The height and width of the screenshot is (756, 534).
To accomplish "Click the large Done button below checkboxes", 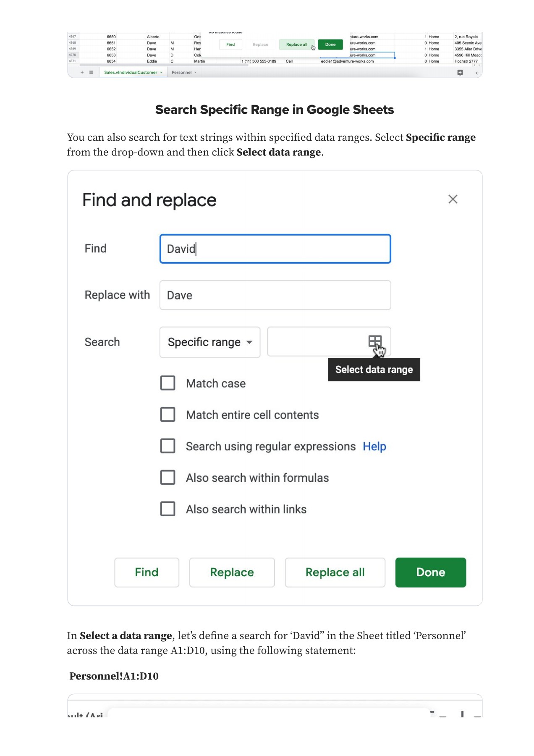I will [430, 572].
